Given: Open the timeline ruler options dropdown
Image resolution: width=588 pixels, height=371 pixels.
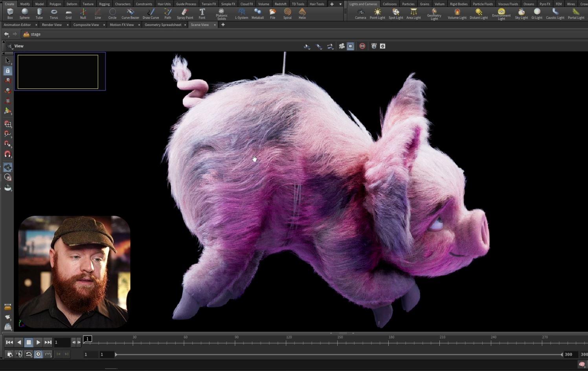Looking at the screenshot, I should tap(48, 354).
